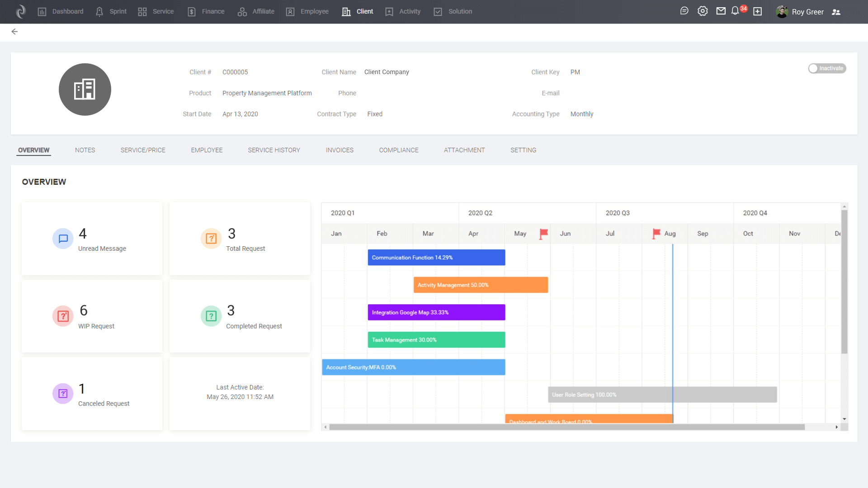Click the Unread Message chat icon

coord(63,239)
